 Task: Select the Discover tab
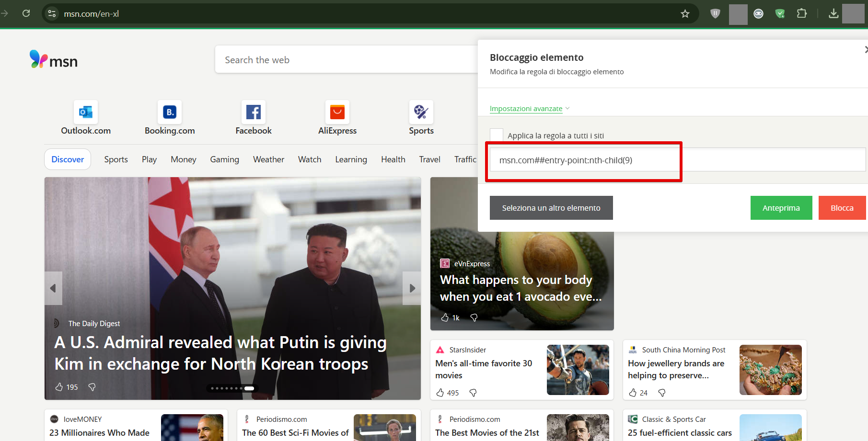68,159
